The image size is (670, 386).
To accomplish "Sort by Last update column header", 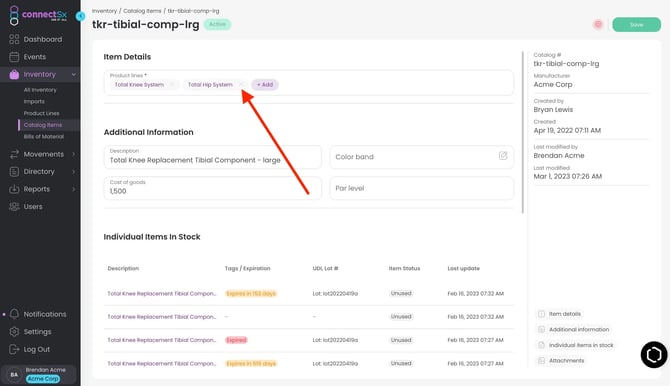I will pos(463,268).
